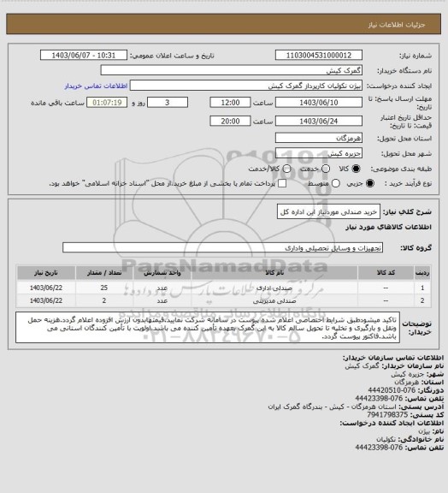The width and height of the screenshot is (448, 493).
Task: Click quantity 25 in row 1
Action: pos(104,288)
